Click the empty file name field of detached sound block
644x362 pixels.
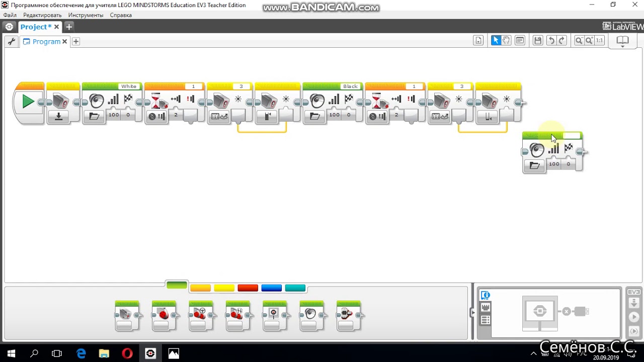[571, 136]
